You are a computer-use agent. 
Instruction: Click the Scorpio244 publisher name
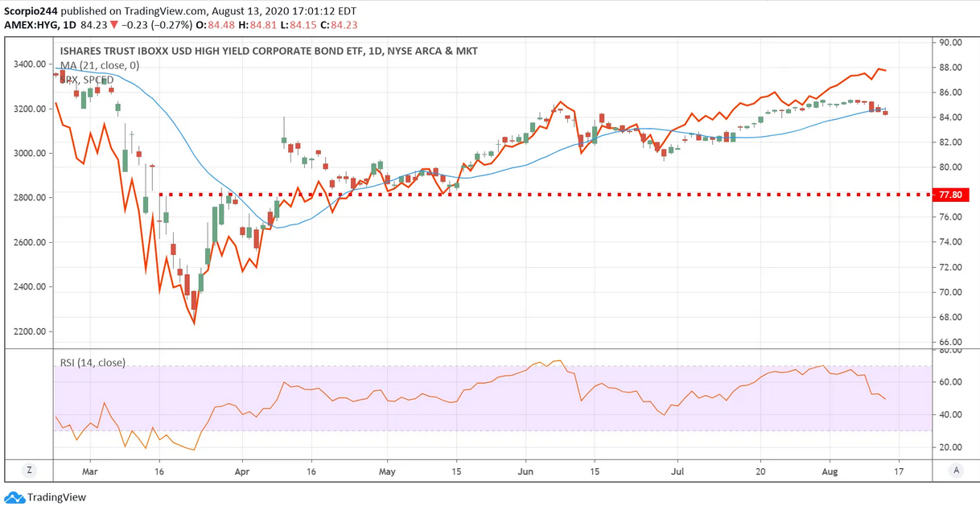(31, 11)
